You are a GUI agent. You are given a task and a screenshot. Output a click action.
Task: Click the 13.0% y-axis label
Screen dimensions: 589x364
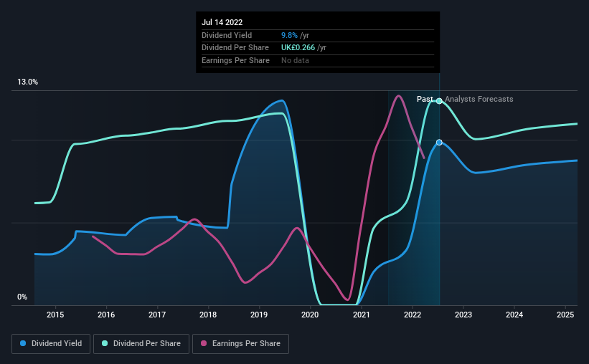[28, 82]
